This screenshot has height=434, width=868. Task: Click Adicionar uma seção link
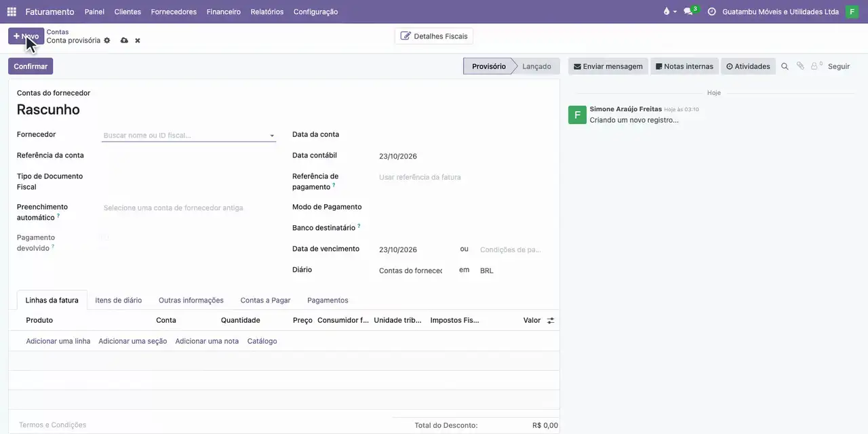click(133, 341)
